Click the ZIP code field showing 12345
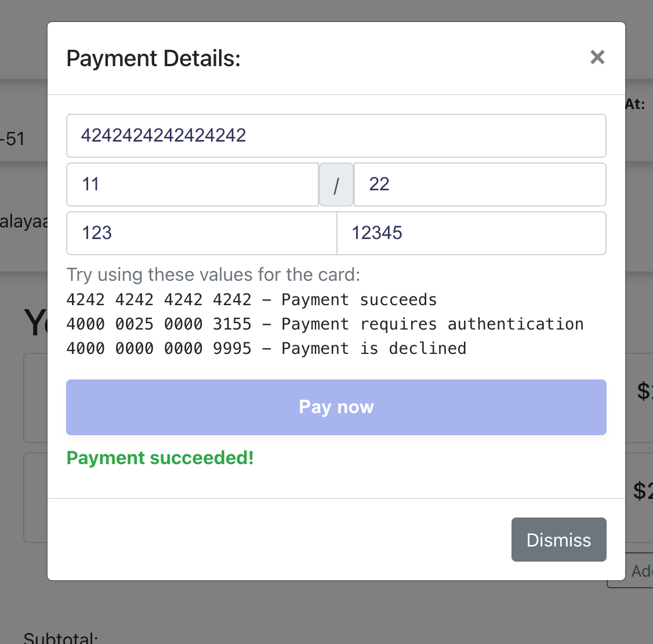 click(x=471, y=233)
